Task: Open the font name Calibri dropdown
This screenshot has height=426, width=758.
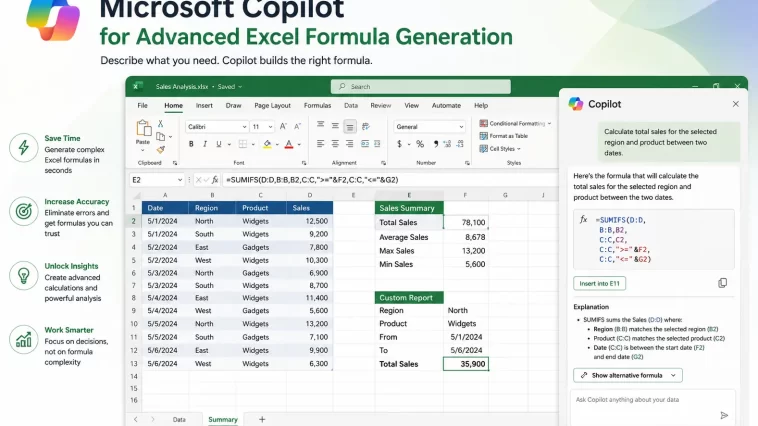Action: coord(244,127)
